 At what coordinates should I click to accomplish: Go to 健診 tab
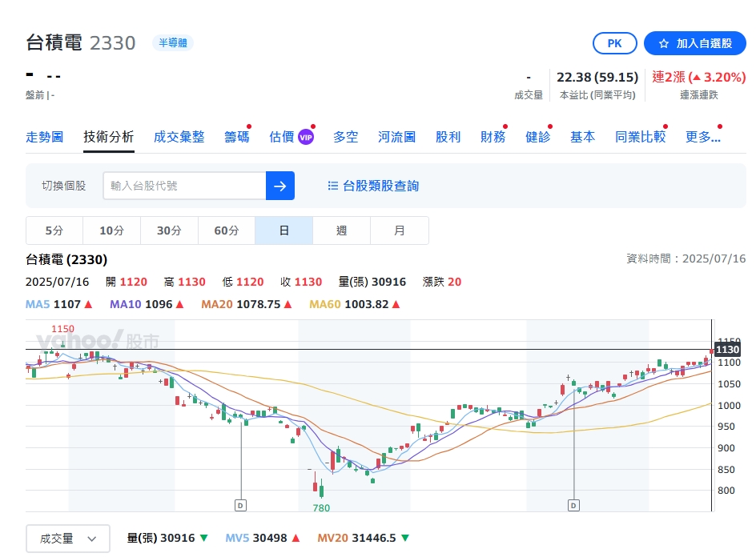tap(537, 137)
